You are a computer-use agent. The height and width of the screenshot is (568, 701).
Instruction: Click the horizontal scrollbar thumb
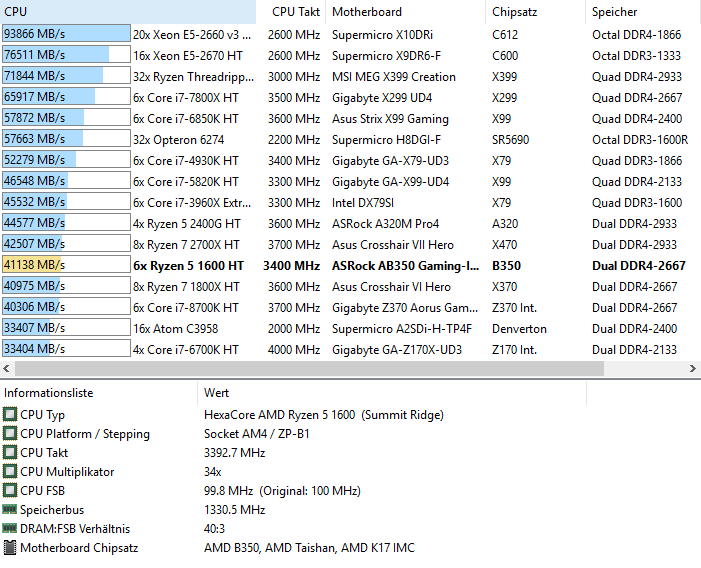click(x=309, y=369)
